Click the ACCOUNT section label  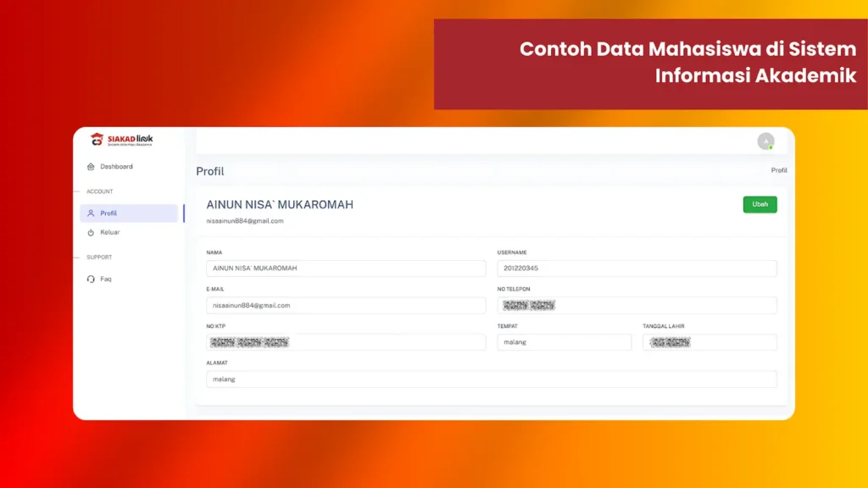pos(100,191)
